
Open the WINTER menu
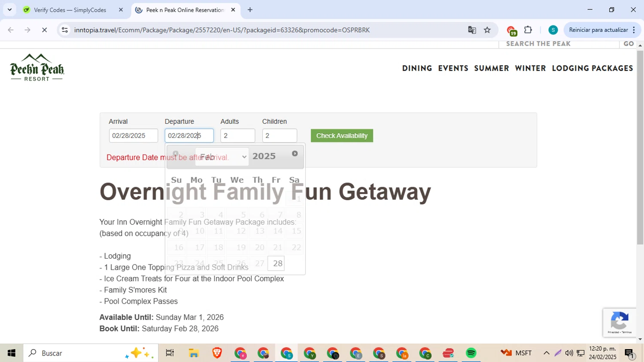[530, 68]
